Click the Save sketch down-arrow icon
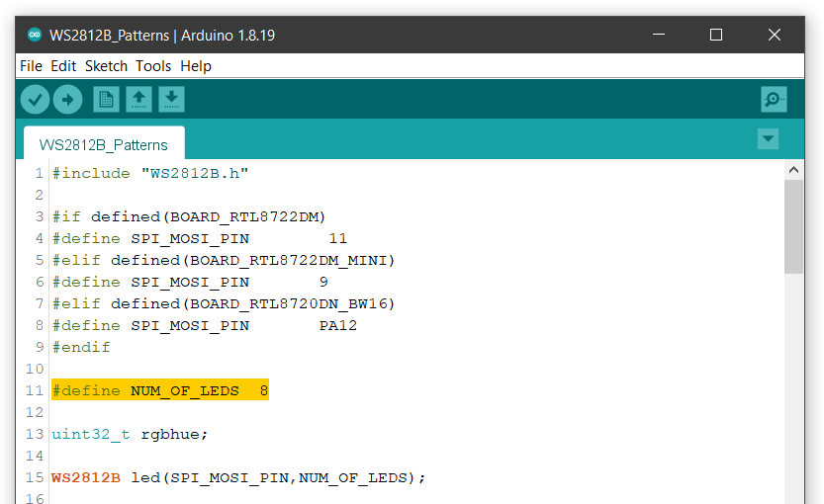The image size is (824, 504). (171, 99)
